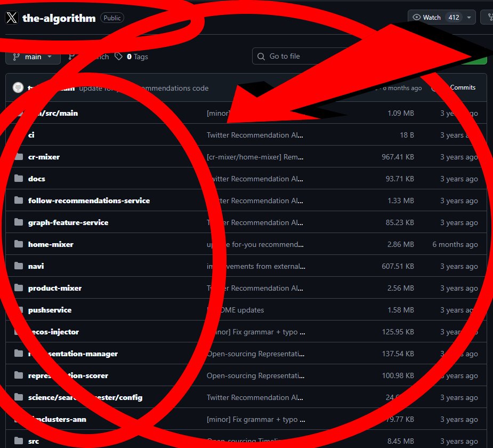
Task: Click the 137.54 KB size value
Action: click(x=398, y=354)
